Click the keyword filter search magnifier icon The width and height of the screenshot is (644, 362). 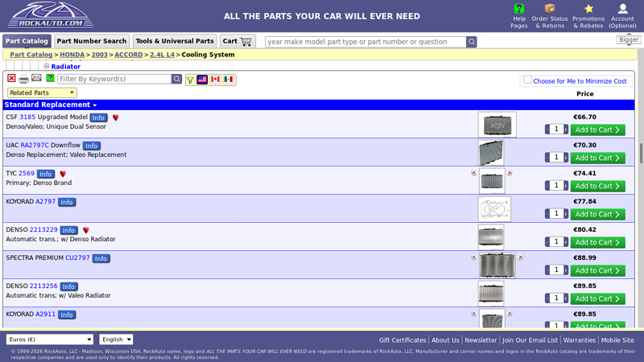[x=176, y=79]
